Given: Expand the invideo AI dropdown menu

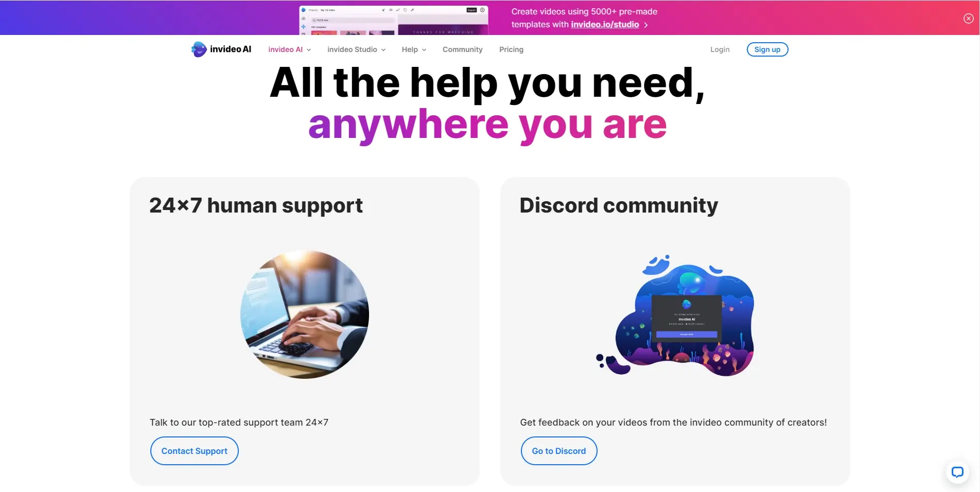Looking at the screenshot, I should click(x=289, y=49).
